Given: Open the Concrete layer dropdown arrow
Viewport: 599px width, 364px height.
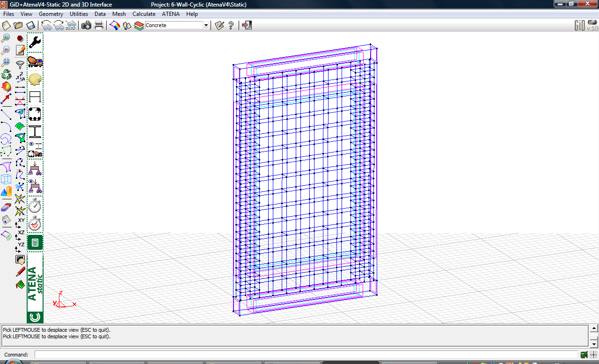Looking at the screenshot, I should [206, 25].
